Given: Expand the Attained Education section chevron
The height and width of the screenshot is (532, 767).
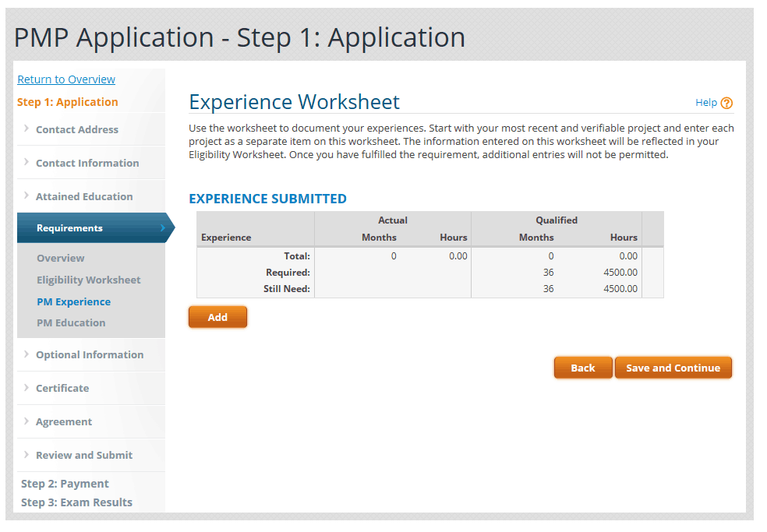Looking at the screenshot, I should 26,196.
